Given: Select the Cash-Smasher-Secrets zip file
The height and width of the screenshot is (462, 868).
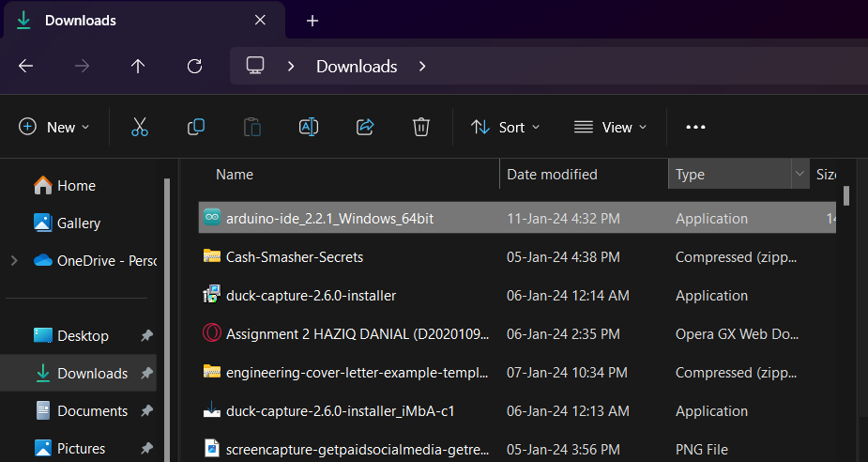Looking at the screenshot, I should tap(295, 256).
